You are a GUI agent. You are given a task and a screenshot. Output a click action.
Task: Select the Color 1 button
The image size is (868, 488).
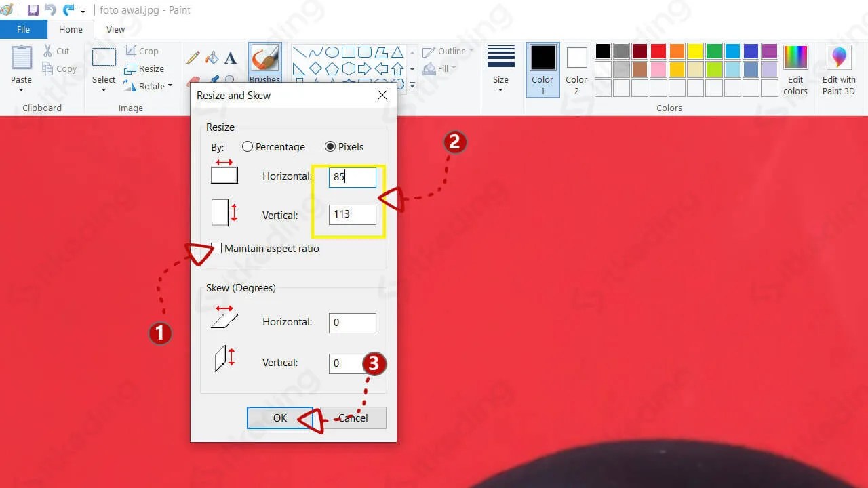(x=542, y=70)
